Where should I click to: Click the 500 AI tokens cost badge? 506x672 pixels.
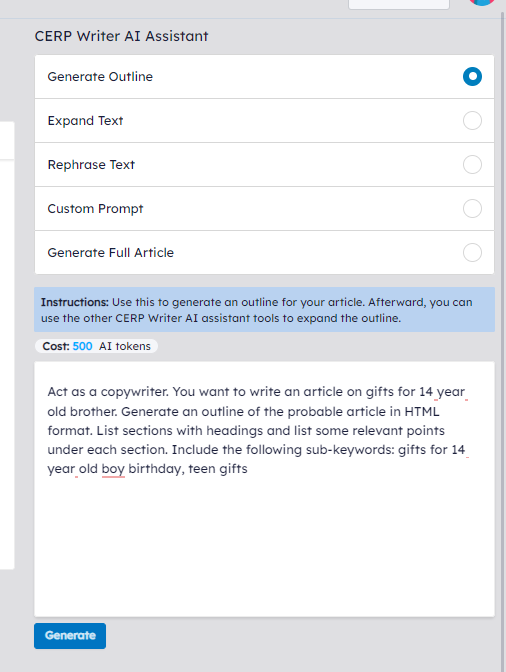click(x=96, y=346)
